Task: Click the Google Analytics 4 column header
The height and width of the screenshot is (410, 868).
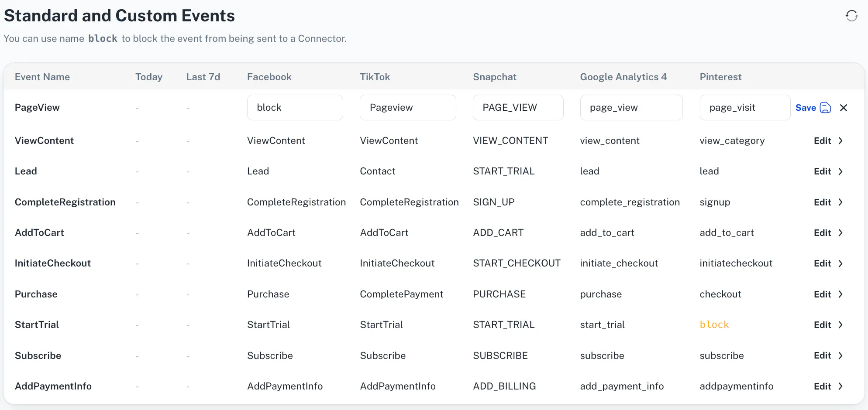Action: point(623,77)
